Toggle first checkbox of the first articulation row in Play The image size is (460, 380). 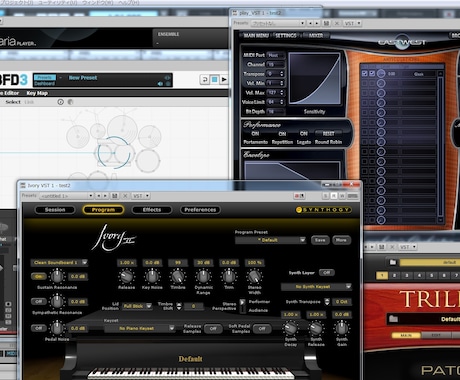click(x=365, y=73)
